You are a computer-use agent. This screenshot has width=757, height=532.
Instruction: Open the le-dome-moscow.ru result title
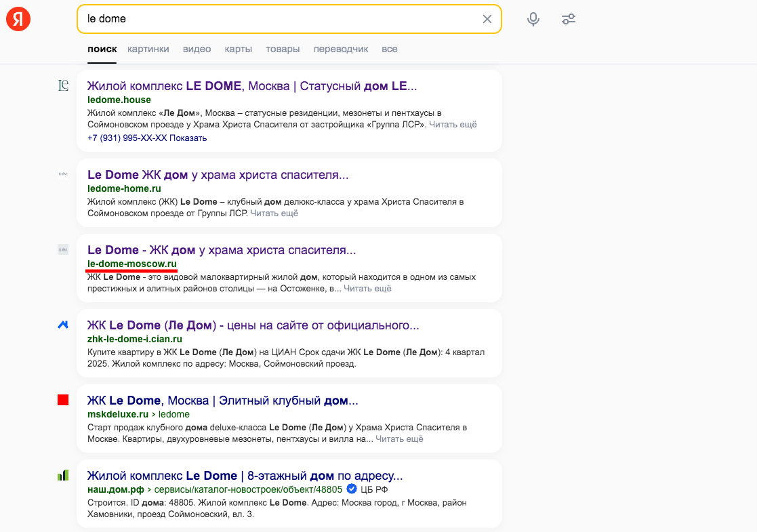(222, 250)
